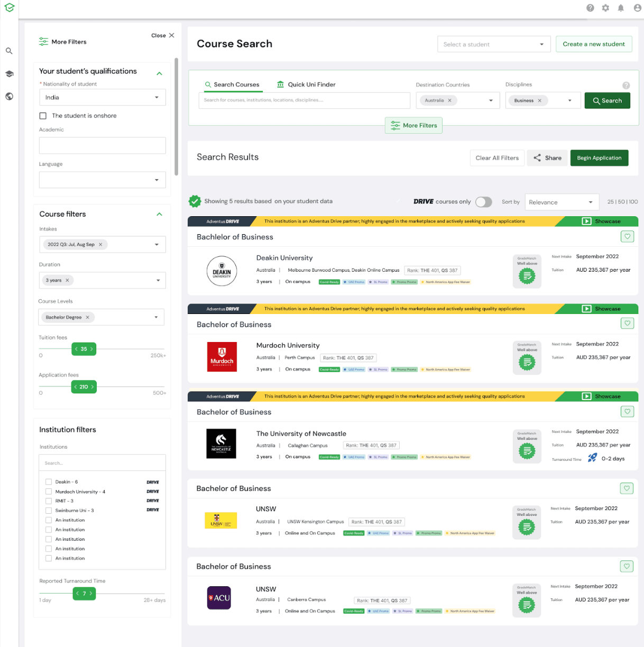
Task: Check the Swinburne Uni - 3 checkbox
Action: pyautogui.click(x=49, y=511)
